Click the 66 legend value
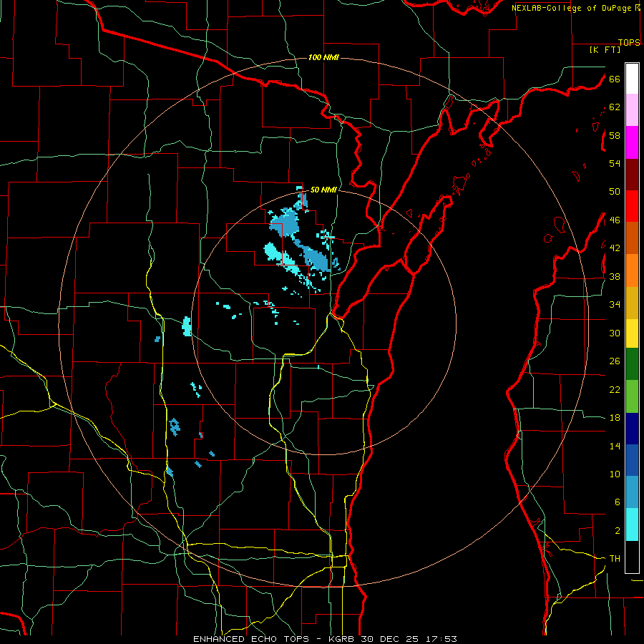The width and height of the screenshot is (644, 644). 615,79
